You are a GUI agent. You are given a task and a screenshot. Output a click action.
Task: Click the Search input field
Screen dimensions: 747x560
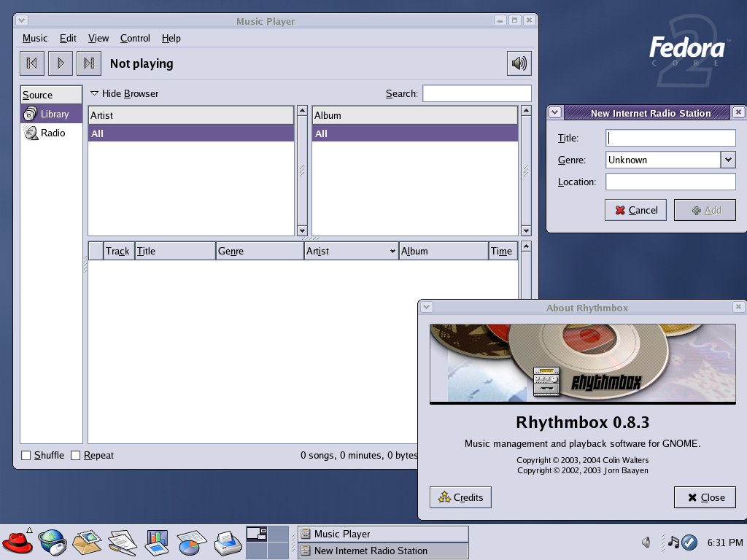point(476,93)
